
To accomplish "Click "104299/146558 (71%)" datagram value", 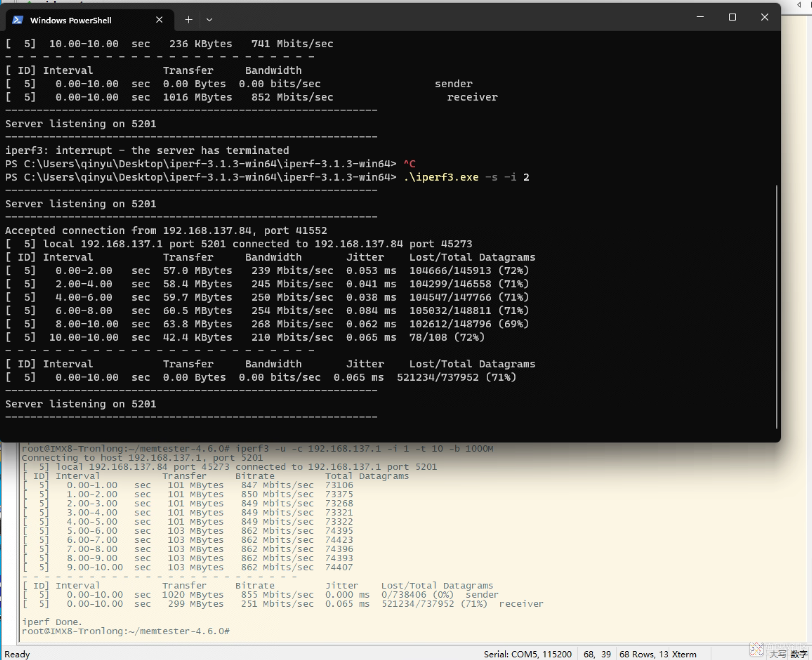I will (469, 284).
